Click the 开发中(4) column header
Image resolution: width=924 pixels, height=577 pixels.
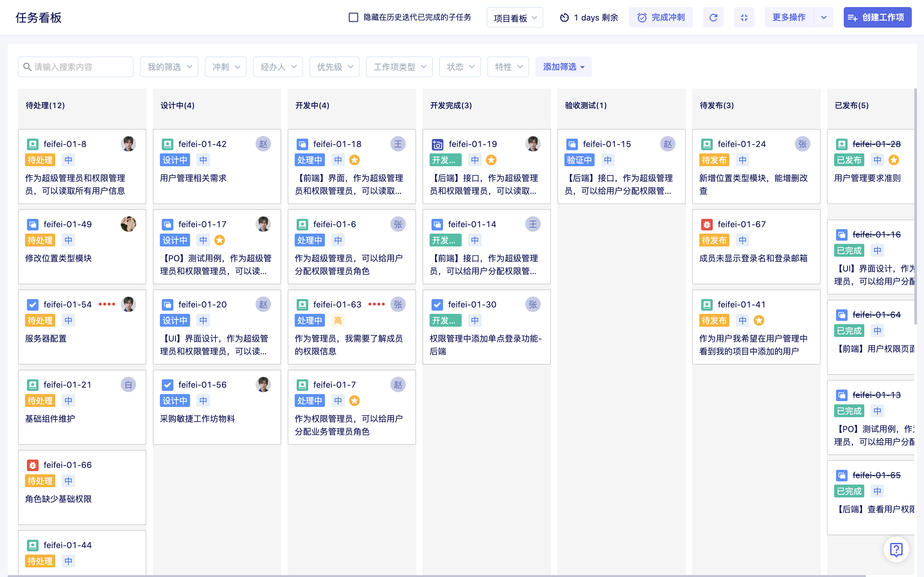(x=312, y=106)
